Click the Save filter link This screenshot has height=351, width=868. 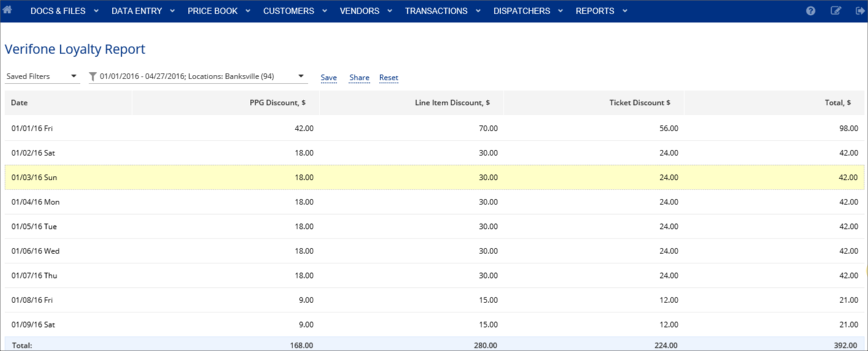pos(329,78)
